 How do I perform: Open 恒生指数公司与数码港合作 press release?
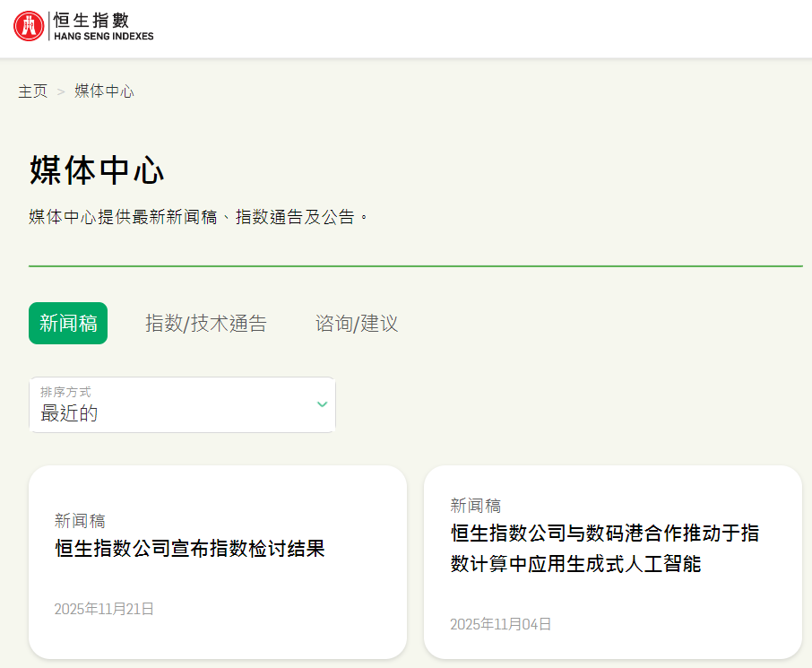tap(604, 548)
